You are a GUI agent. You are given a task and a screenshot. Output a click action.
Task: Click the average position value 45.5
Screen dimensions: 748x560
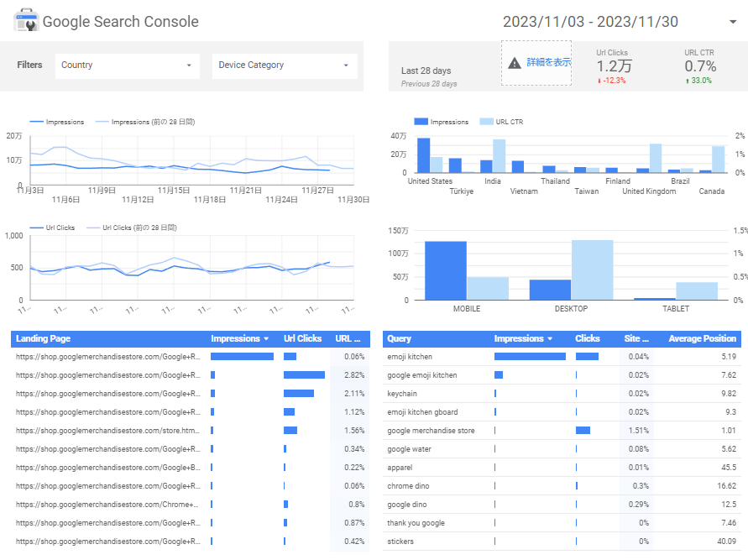tap(729, 468)
